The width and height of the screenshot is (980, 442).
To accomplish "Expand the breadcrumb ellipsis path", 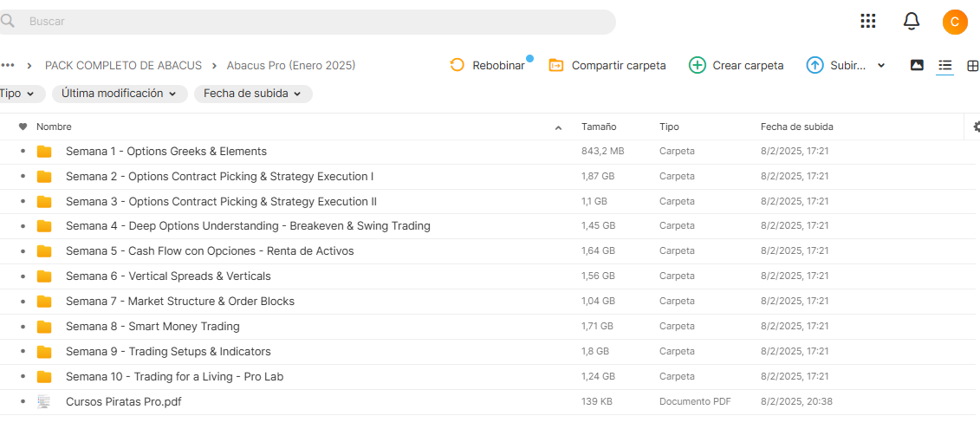I will point(8,65).
